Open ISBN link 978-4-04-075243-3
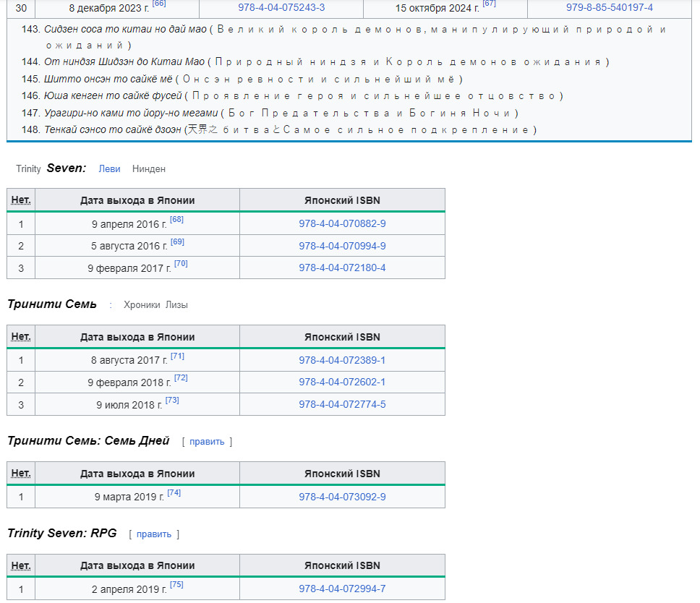Viewport: 700px width, 603px height. click(281, 8)
